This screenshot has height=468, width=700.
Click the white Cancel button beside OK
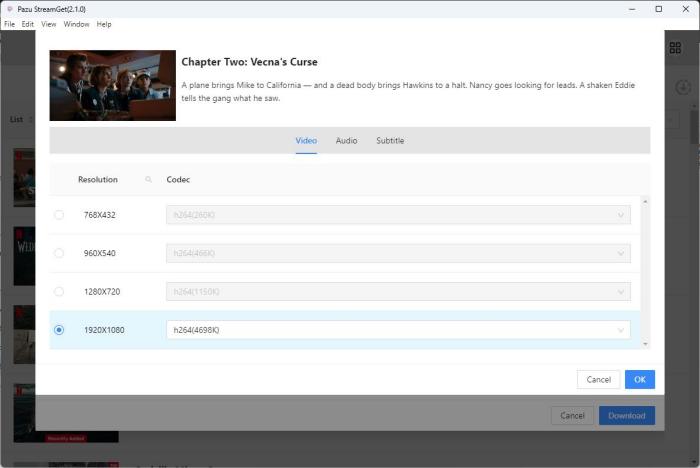coord(598,380)
